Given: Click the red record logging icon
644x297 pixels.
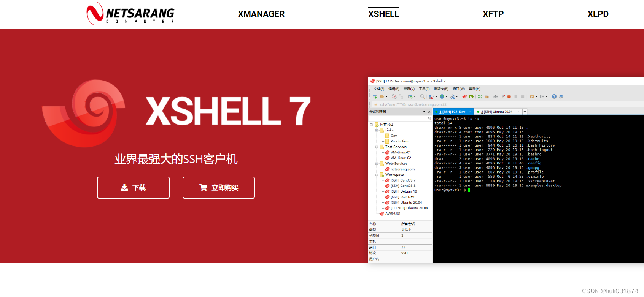Looking at the screenshot, I should [x=509, y=96].
